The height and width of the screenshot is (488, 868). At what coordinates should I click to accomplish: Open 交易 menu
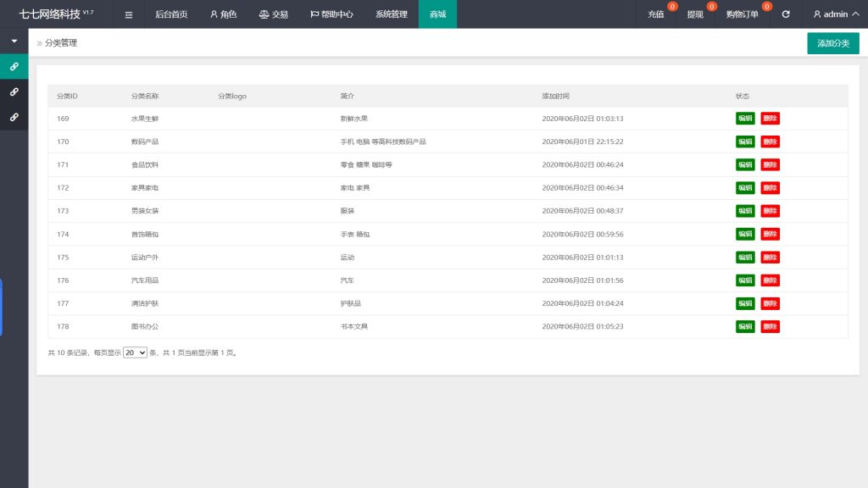274,14
